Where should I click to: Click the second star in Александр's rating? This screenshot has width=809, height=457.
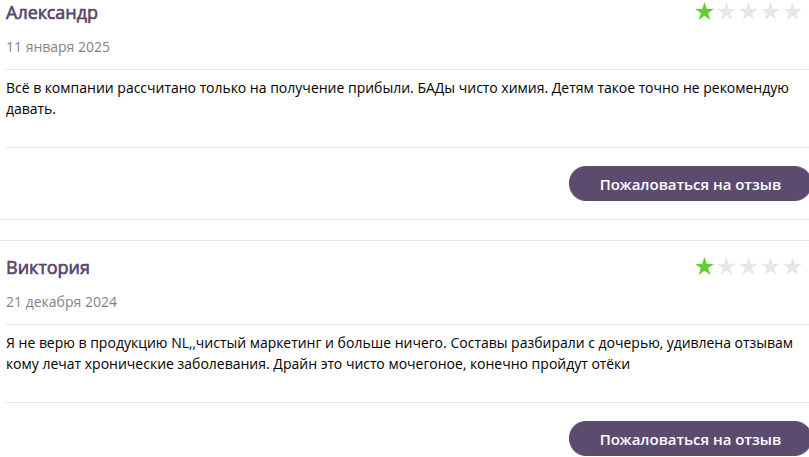[x=727, y=12]
